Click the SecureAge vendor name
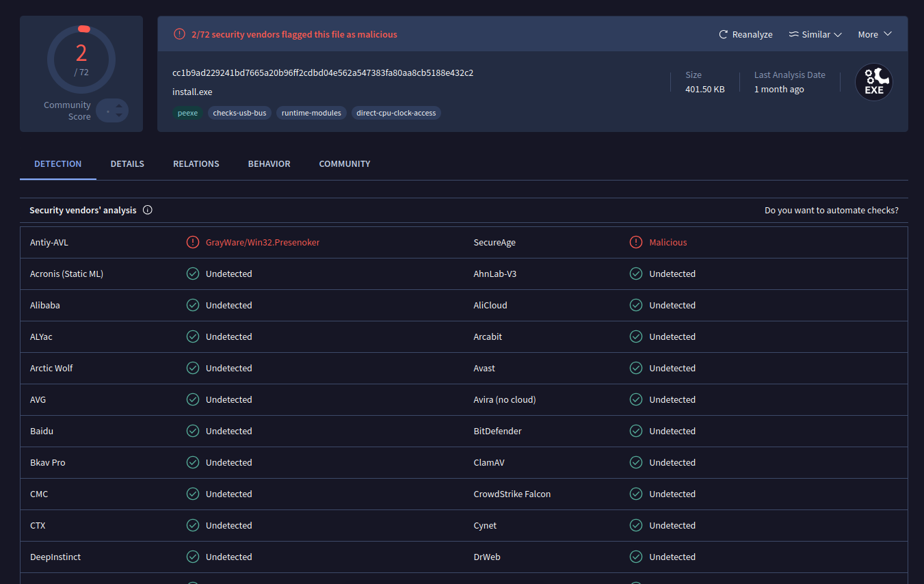This screenshot has width=924, height=584. (494, 242)
